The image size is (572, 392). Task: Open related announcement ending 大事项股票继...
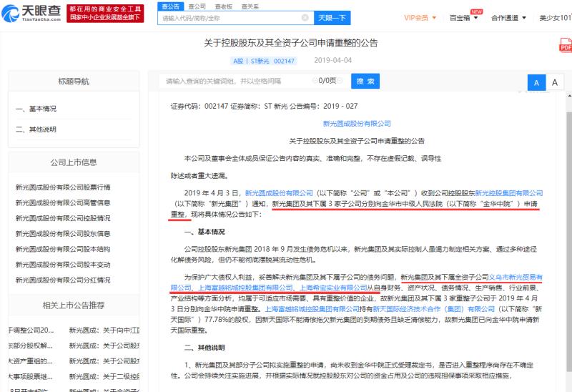click(x=31, y=377)
